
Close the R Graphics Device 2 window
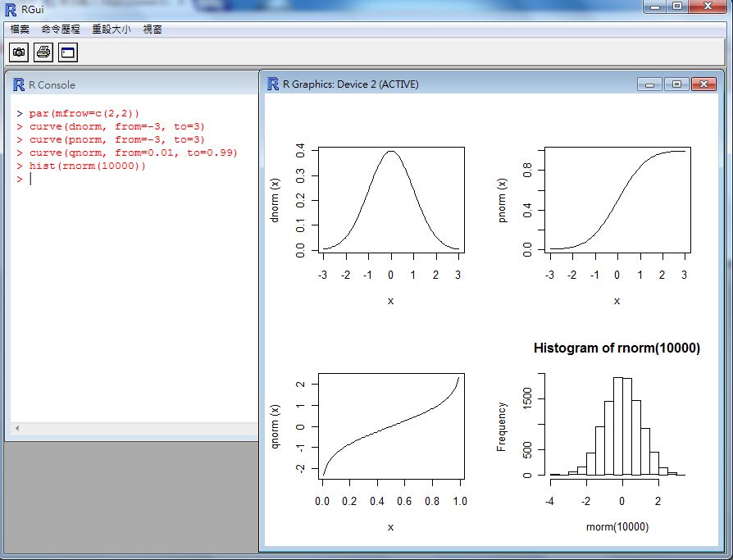tap(703, 84)
